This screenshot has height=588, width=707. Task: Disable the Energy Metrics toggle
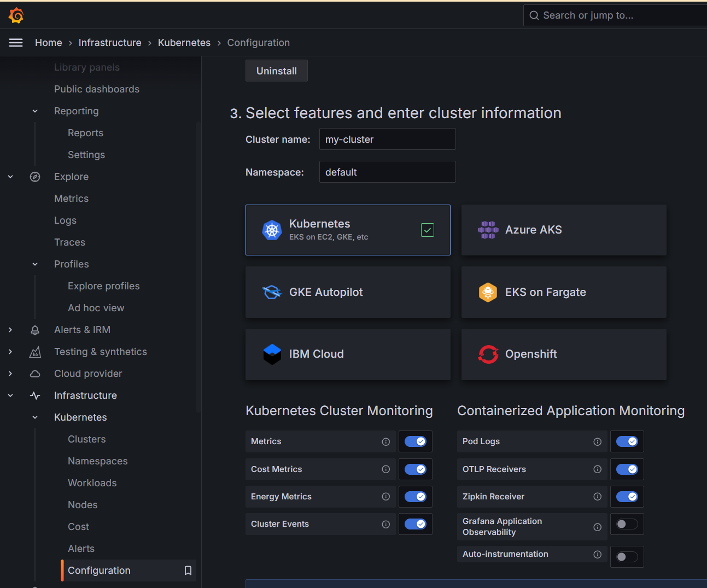pos(416,497)
